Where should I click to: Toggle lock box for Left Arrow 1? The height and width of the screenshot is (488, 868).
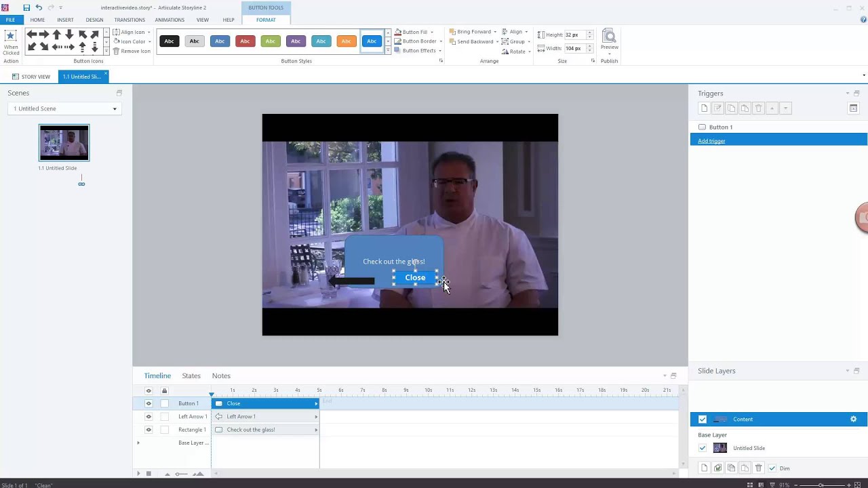(164, 416)
